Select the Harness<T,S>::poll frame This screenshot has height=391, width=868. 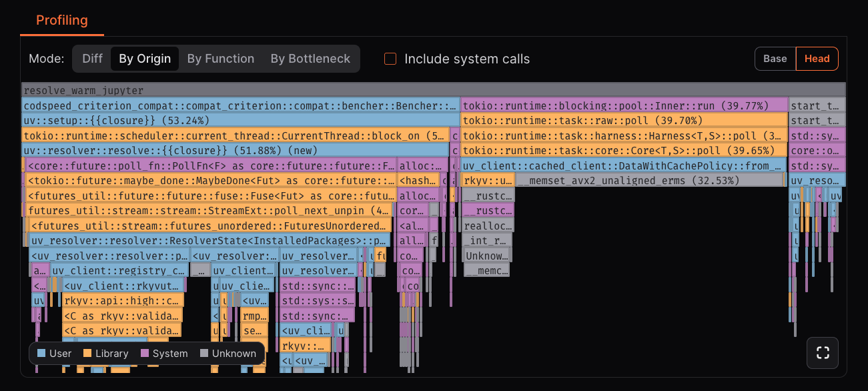[624, 135]
